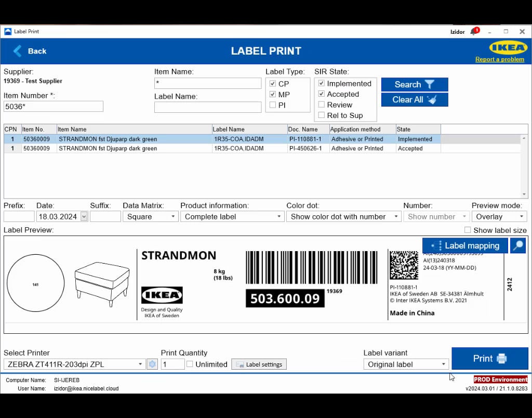
Task: Click the Clear All button
Action: (414, 100)
